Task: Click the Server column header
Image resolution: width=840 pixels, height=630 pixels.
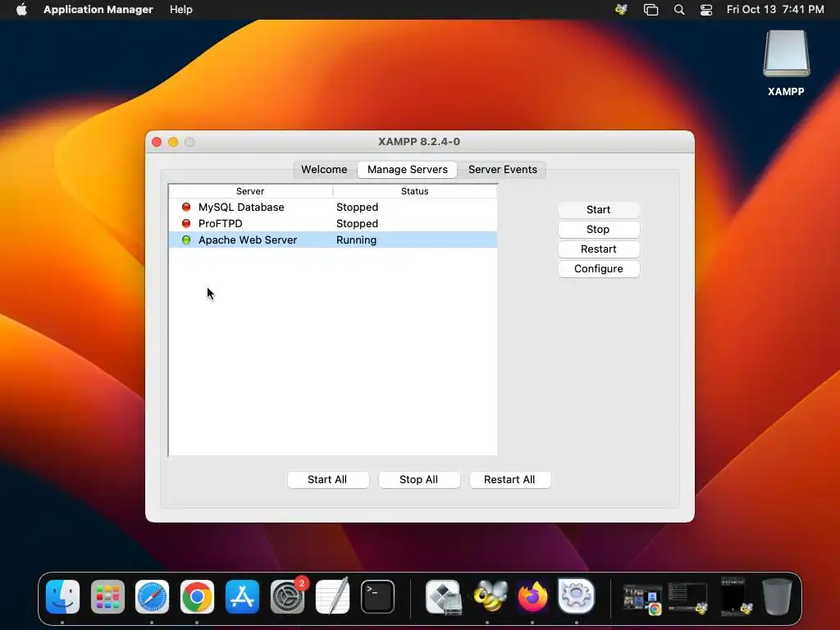Action: (250, 191)
